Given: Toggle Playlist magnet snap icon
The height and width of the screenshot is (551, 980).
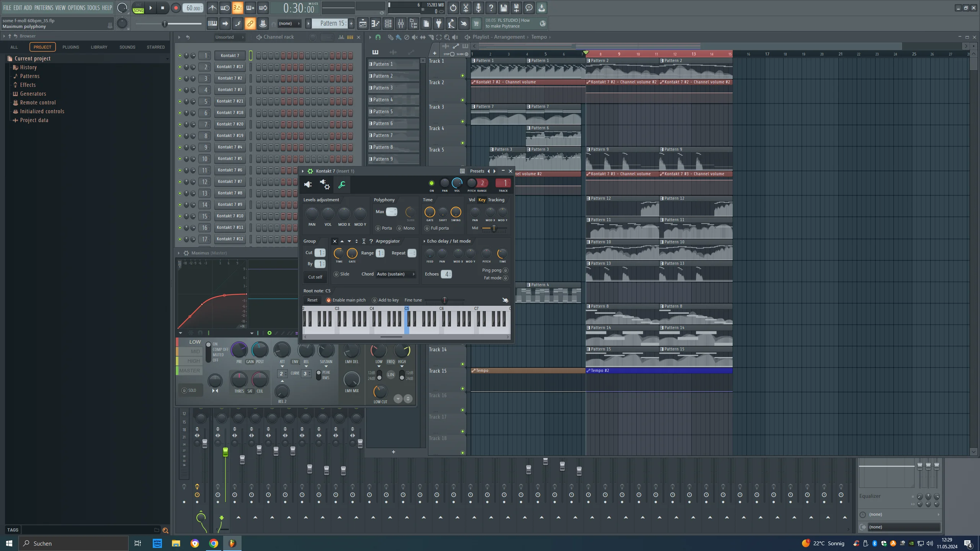Looking at the screenshot, I should [x=378, y=37].
